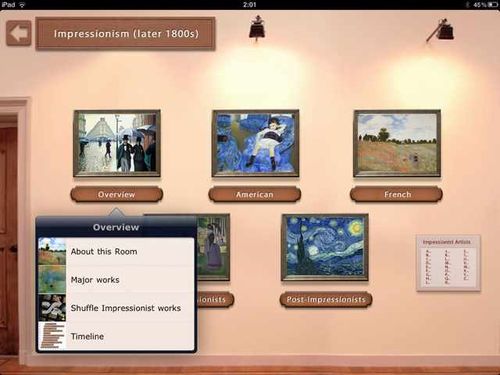This screenshot has width=500, height=375.
Task: Tap the back arrow icon
Action: click(19, 33)
